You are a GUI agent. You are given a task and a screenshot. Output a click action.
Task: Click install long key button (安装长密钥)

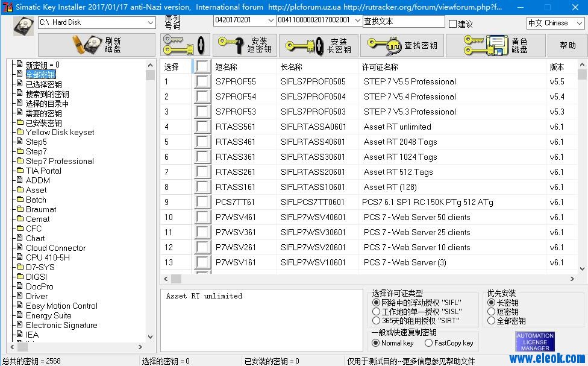pos(318,45)
